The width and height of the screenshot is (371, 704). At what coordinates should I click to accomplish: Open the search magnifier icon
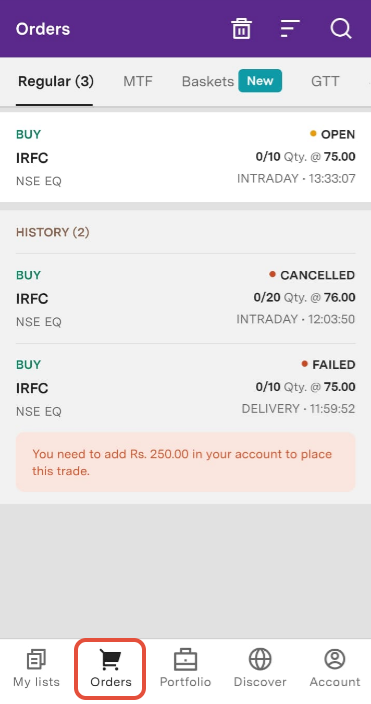coord(341,29)
